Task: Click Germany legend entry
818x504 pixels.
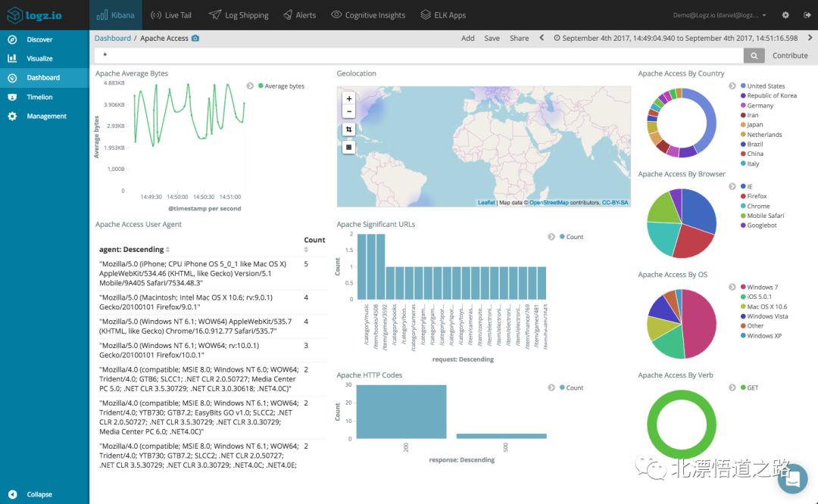Action: (x=757, y=105)
